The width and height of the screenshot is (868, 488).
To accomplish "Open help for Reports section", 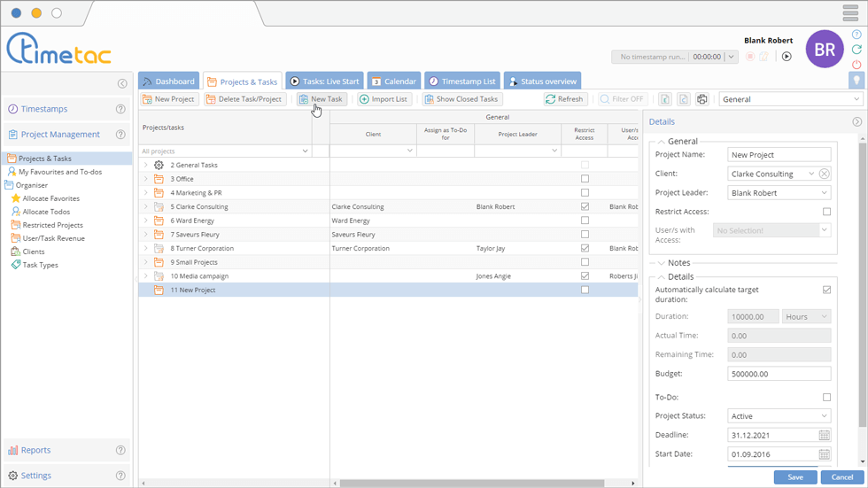I will [x=120, y=451].
